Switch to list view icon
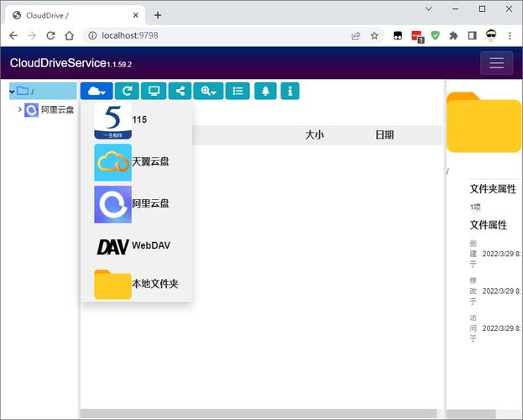Screen dimensions: 523x420 point(238,91)
